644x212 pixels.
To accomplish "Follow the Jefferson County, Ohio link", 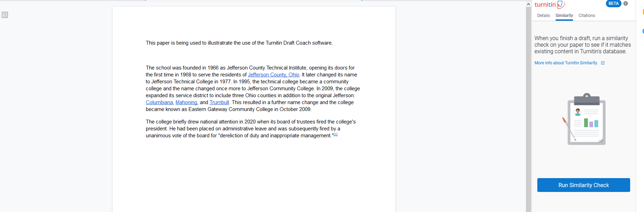I will pyautogui.click(x=273, y=75).
